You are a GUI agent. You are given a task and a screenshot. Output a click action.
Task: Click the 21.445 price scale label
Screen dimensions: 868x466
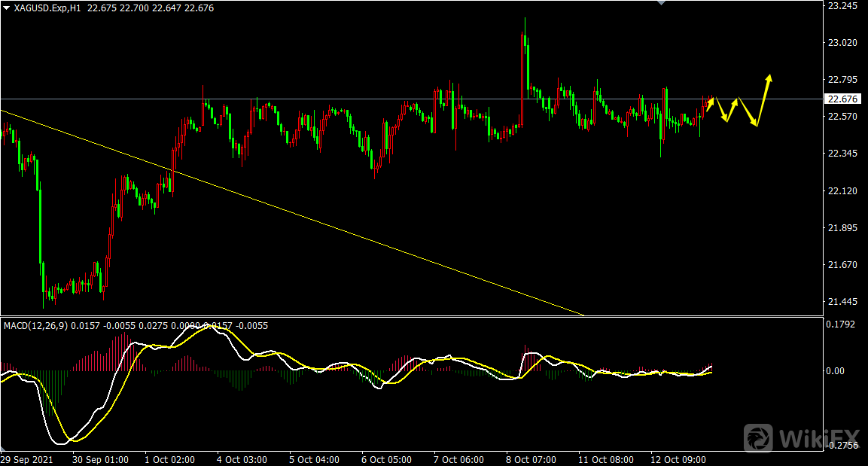pyautogui.click(x=842, y=302)
